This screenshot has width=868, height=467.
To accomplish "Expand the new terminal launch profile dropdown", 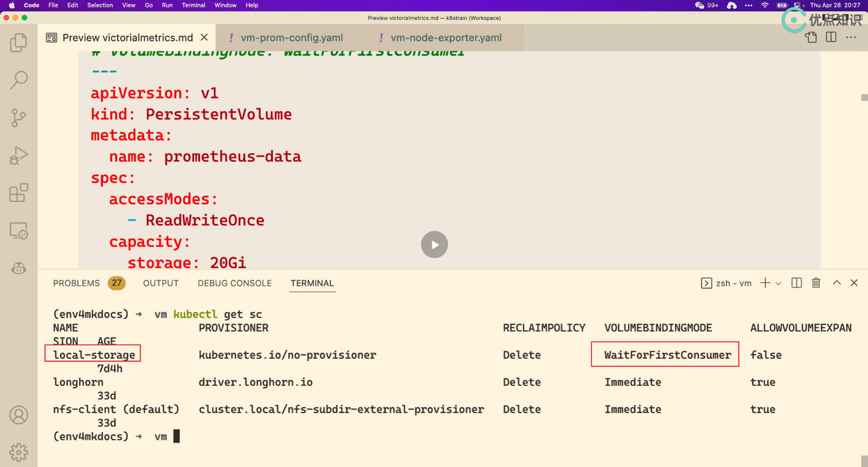I will [x=778, y=283].
